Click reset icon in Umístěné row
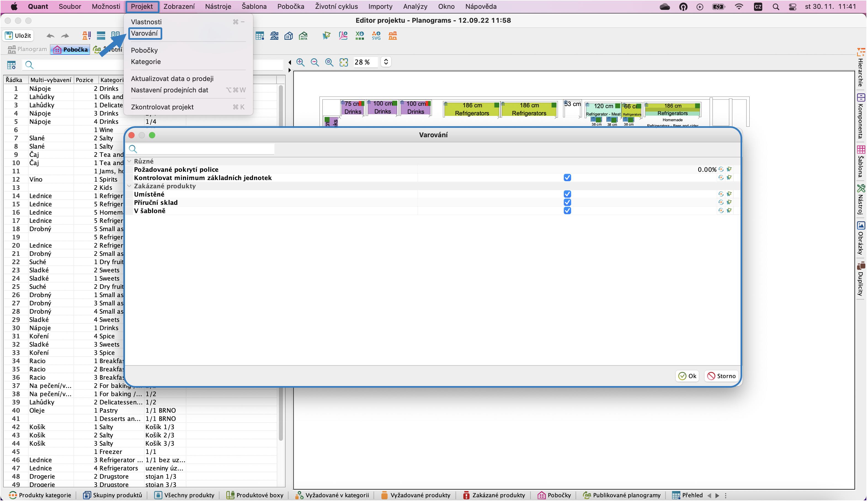Viewport: 868px width, 502px height. [721, 194]
